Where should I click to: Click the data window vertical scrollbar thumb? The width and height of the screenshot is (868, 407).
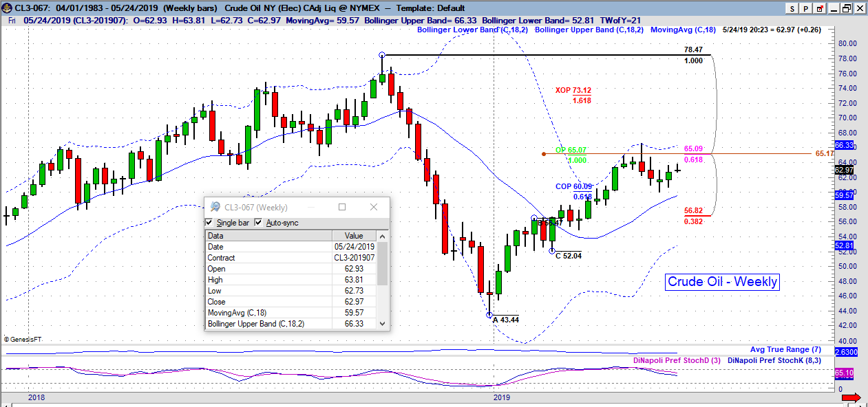click(x=382, y=263)
